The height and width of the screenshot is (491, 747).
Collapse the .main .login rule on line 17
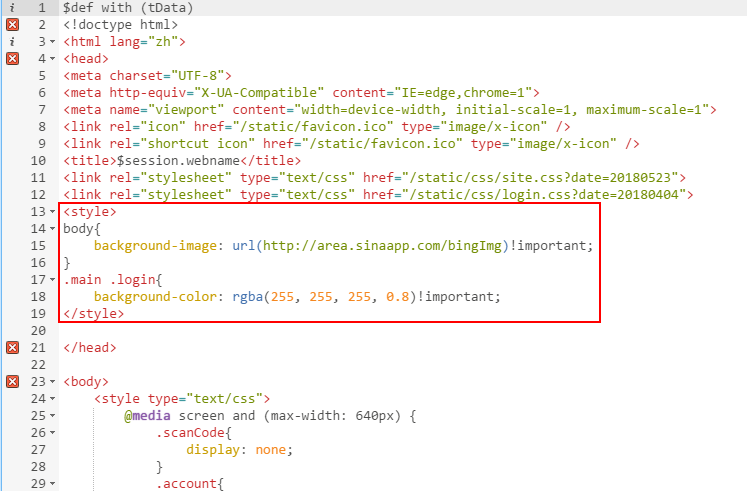click(x=52, y=280)
